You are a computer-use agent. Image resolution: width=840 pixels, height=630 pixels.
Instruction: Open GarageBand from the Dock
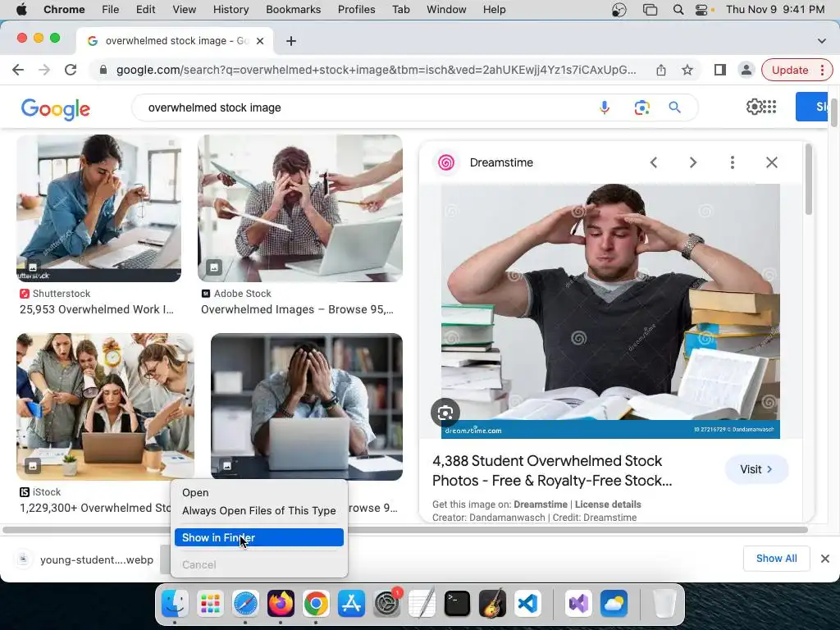[x=492, y=604]
